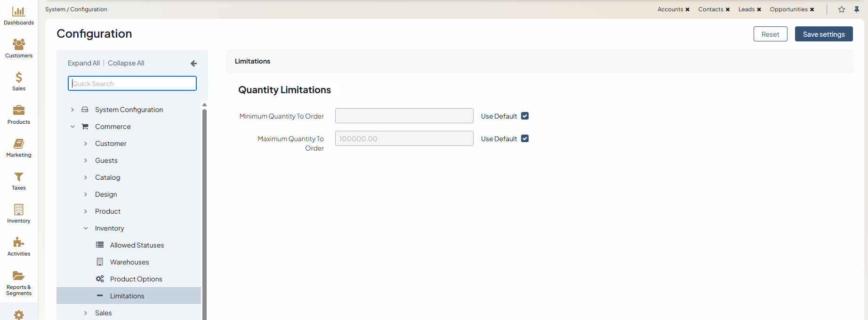This screenshot has width=868, height=320.
Task: Open the Products briefcase icon
Action: (x=19, y=111)
